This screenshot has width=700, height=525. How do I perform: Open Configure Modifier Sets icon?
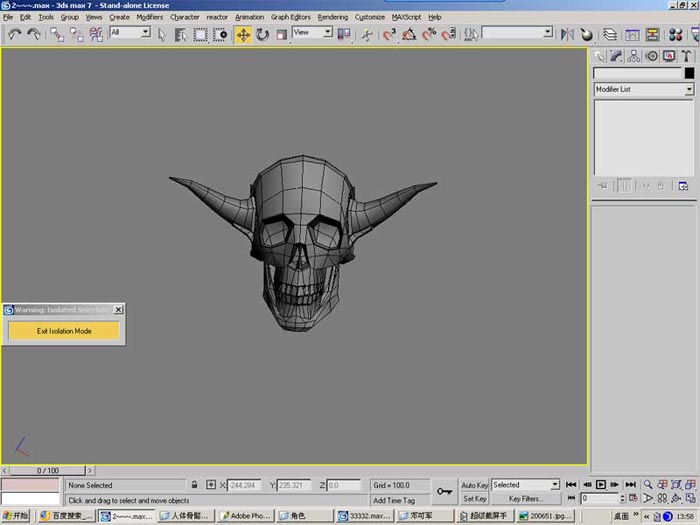coord(683,186)
